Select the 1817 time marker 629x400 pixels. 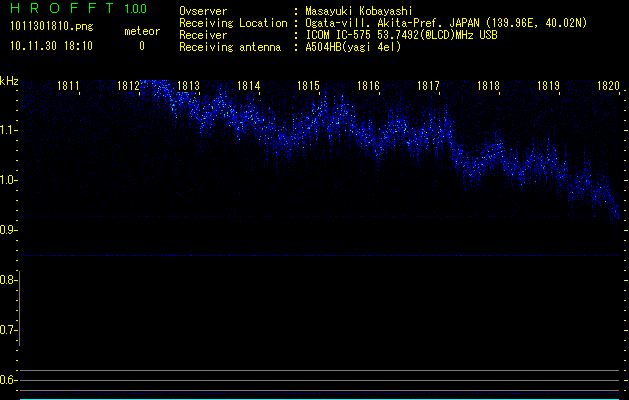tap(429, 87)
